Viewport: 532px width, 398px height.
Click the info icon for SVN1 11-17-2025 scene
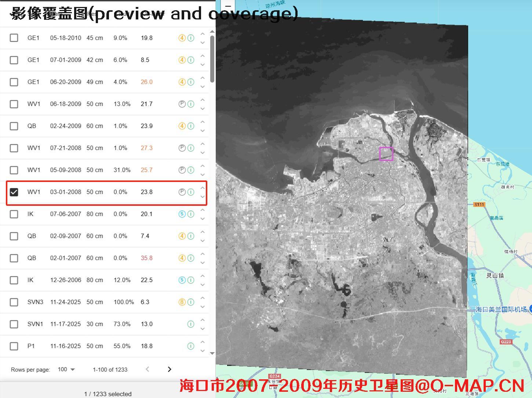pyautogui.click(x=190, y=324)
